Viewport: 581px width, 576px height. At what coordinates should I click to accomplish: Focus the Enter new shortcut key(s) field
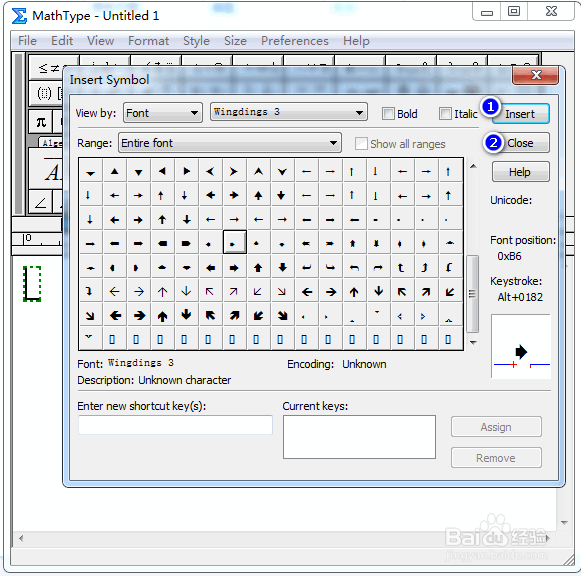click(175, 425)
